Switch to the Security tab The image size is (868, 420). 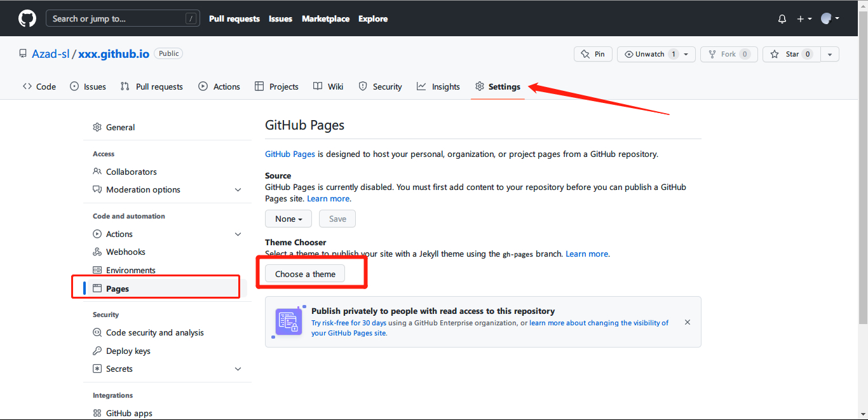click(381, 86)
